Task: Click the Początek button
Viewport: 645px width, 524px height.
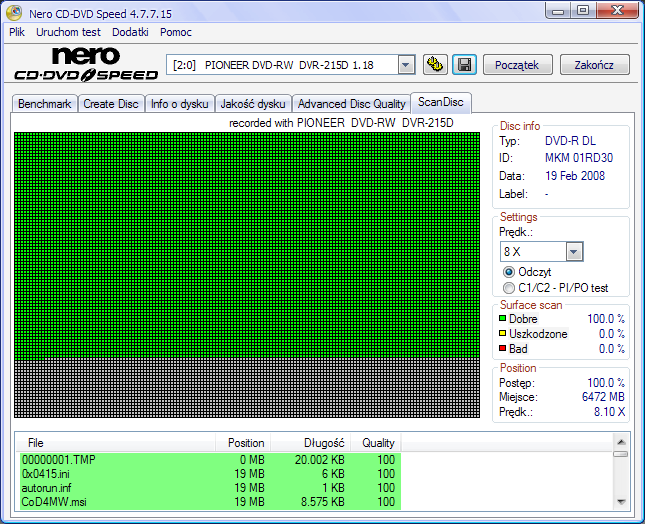Action: click(x=517, y=65)
